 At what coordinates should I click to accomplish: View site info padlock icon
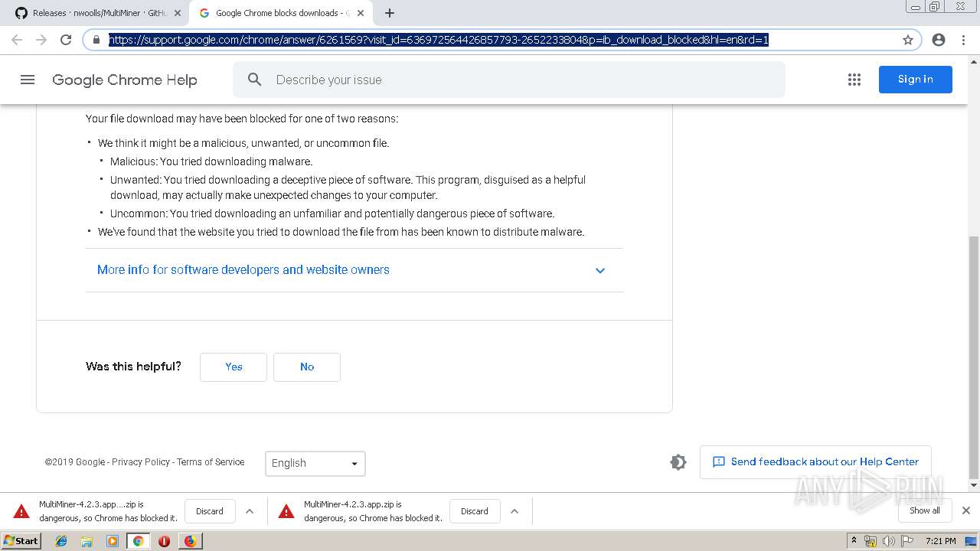96,40
